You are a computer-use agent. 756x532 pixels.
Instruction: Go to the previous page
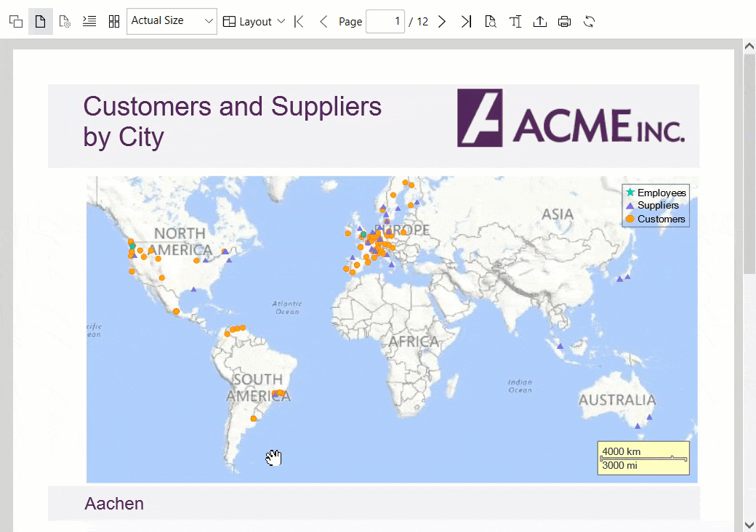click(323, 22)
